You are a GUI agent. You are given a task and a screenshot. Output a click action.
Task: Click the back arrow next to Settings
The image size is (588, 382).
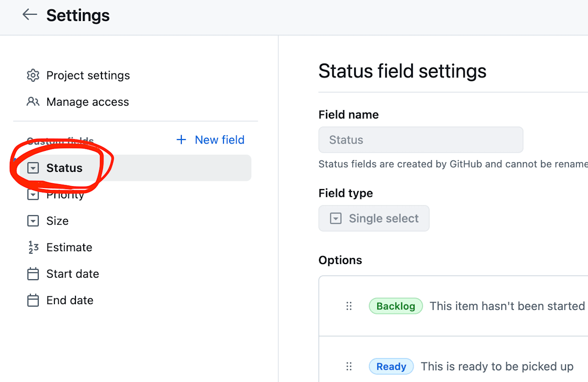[29, 15]
